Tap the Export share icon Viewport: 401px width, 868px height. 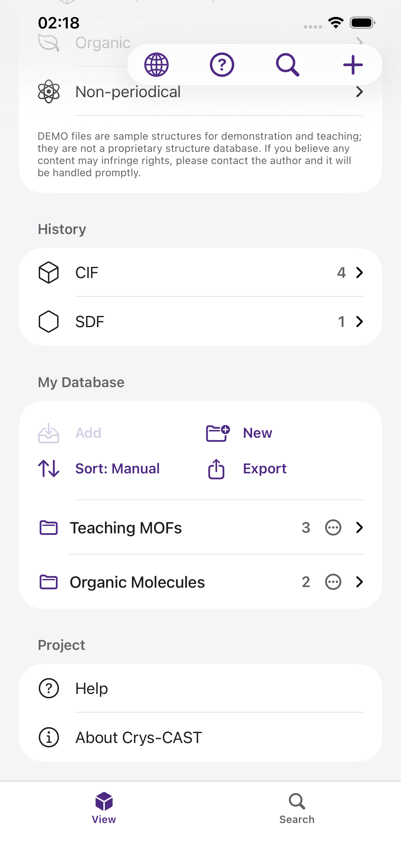[216, 469]
